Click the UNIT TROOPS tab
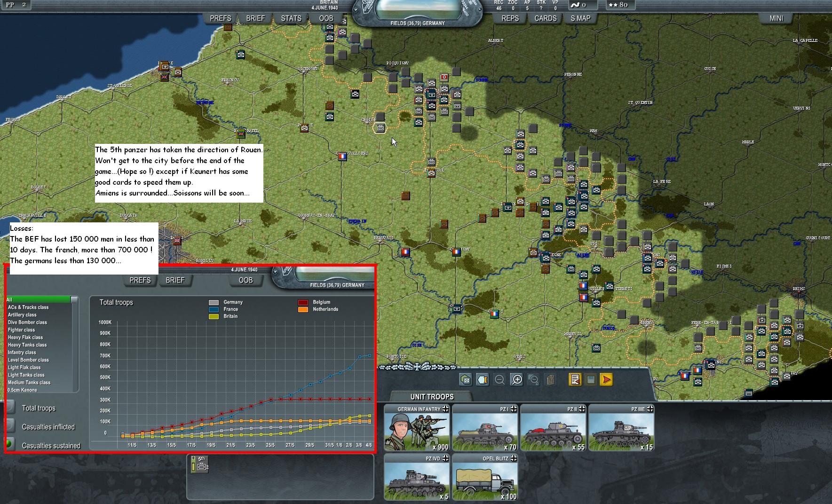Screen dimensions: 832x504 coord(432,397)
